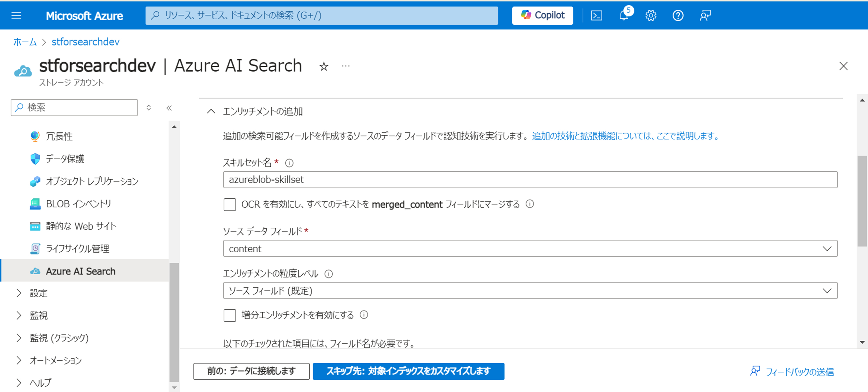Open portal settings gear
This screenshot has width=868, height=392.
(651, 16)
